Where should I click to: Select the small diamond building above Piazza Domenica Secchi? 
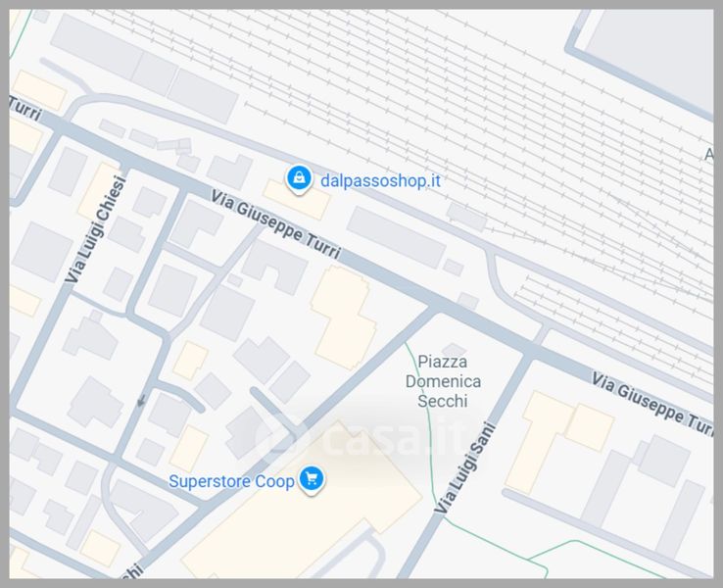click(x=454, y=350)
